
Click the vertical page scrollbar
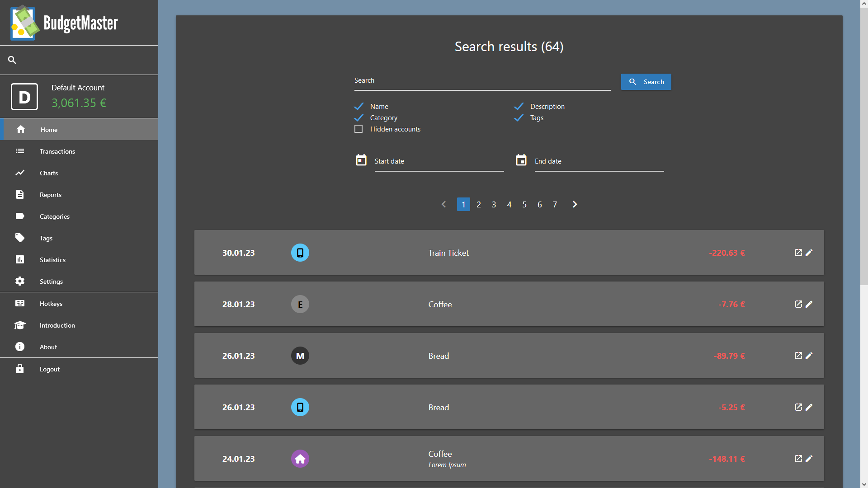coord(864,147)
